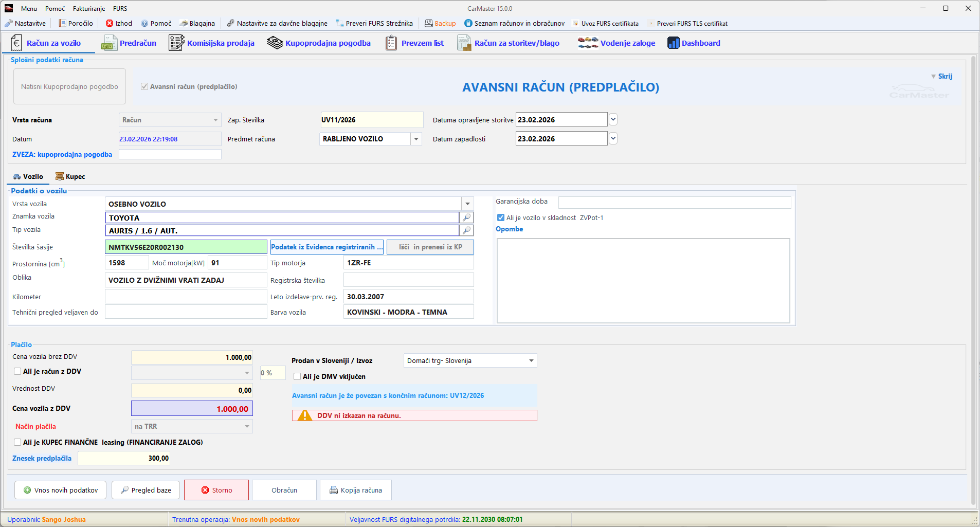The image size is (980, 527).
Task: Click the Registrska številka field
Action: click(x=409, y=280)
